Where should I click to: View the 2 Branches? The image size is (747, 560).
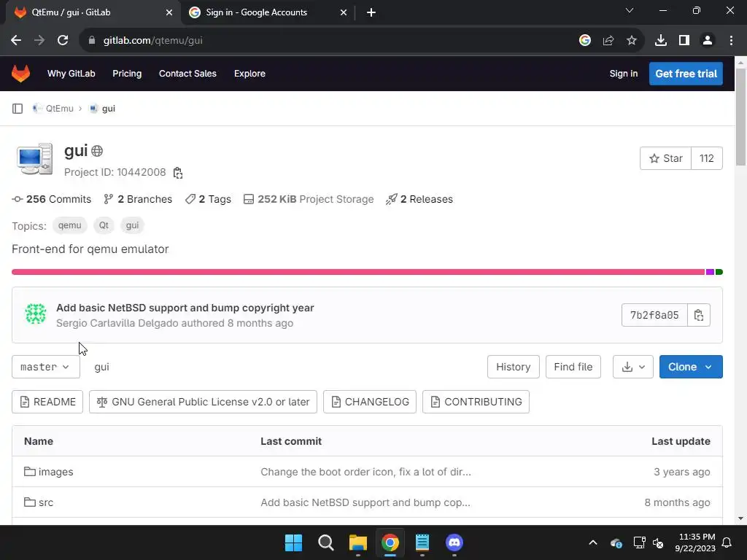(x=138, y=199)
